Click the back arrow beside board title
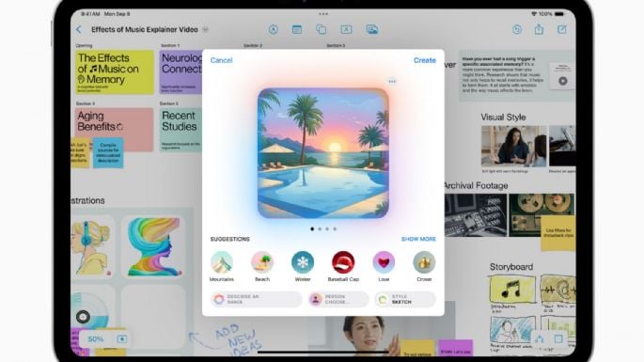Image resolution: width=644 pixels, height=362 pixels. coord(79,29)
